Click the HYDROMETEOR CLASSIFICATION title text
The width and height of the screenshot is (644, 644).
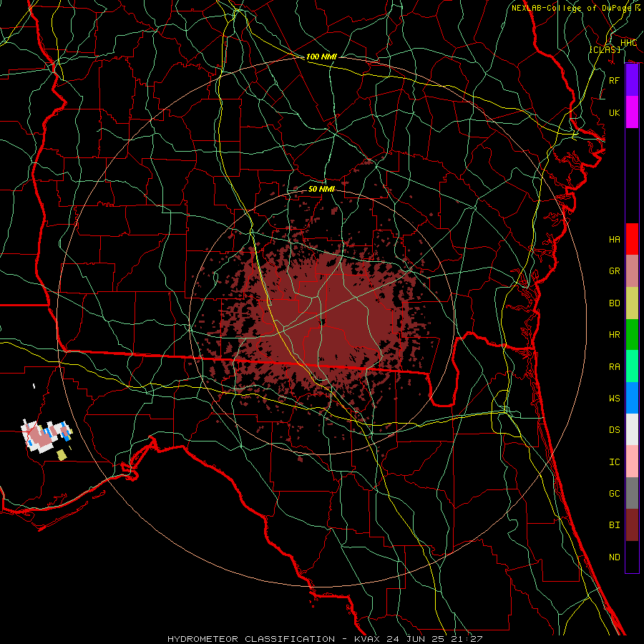(x=251, y=639)
